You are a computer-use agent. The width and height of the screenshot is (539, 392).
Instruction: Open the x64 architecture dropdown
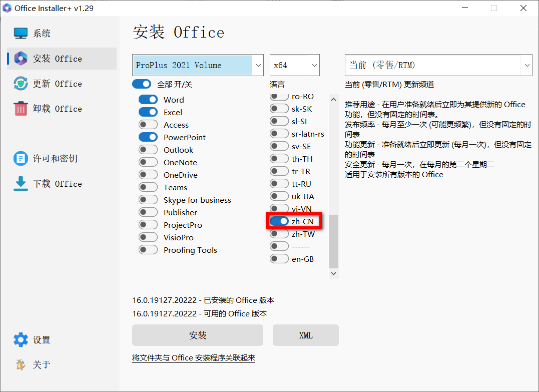(x=295, y=65)
